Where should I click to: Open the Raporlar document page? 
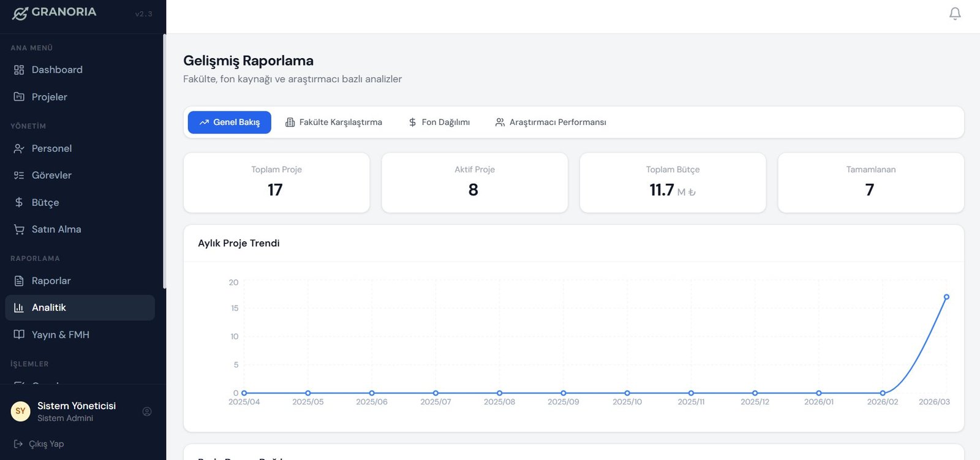pos(51,281)
